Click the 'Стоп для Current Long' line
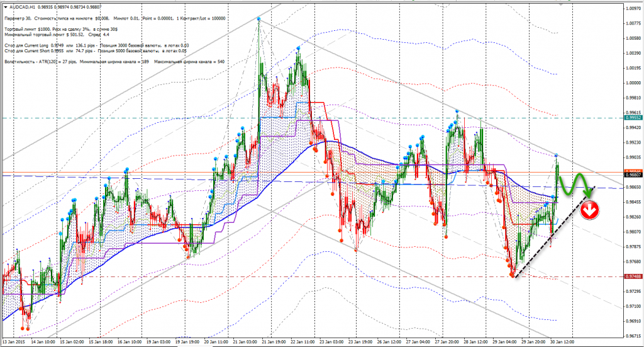 96,45
